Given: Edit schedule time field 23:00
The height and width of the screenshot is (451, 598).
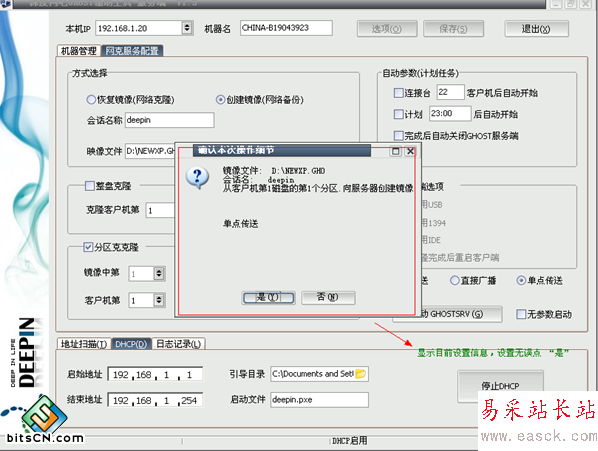Looking at the screenshot, I should (450, 114).
